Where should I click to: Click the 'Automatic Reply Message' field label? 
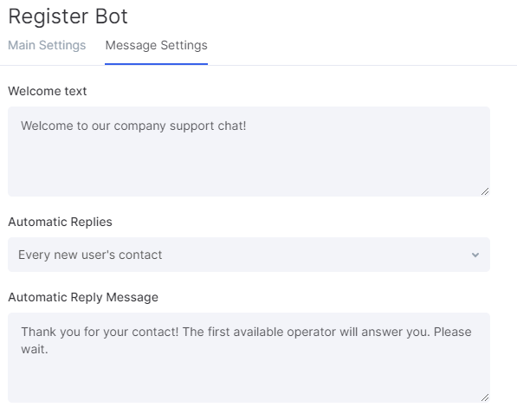coord(83,297)
